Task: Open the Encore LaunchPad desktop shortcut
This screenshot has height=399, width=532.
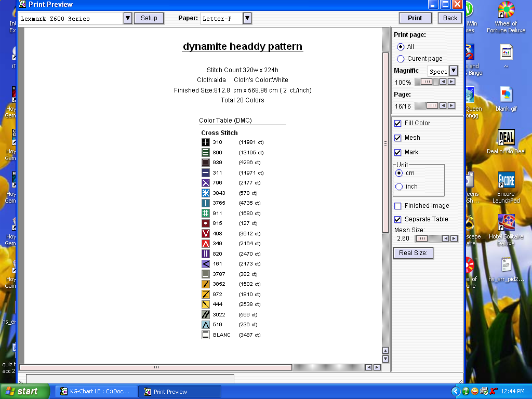Action: 506,181
